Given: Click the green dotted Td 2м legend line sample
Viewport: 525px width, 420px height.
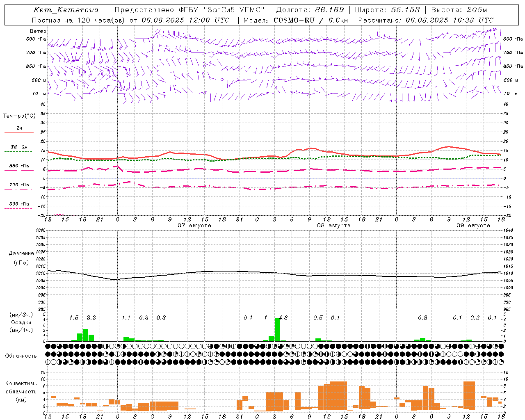Looking at the screenshot, I should pos(18,152).
